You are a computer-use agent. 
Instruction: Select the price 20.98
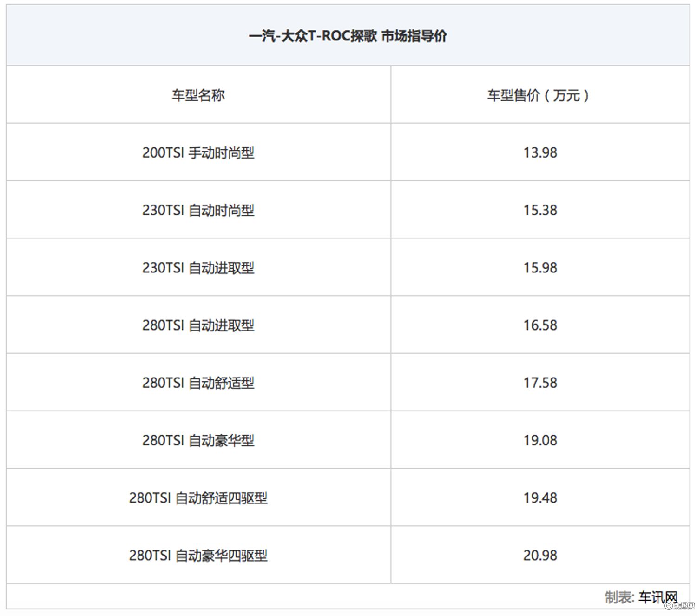click(x=540, y=556)
